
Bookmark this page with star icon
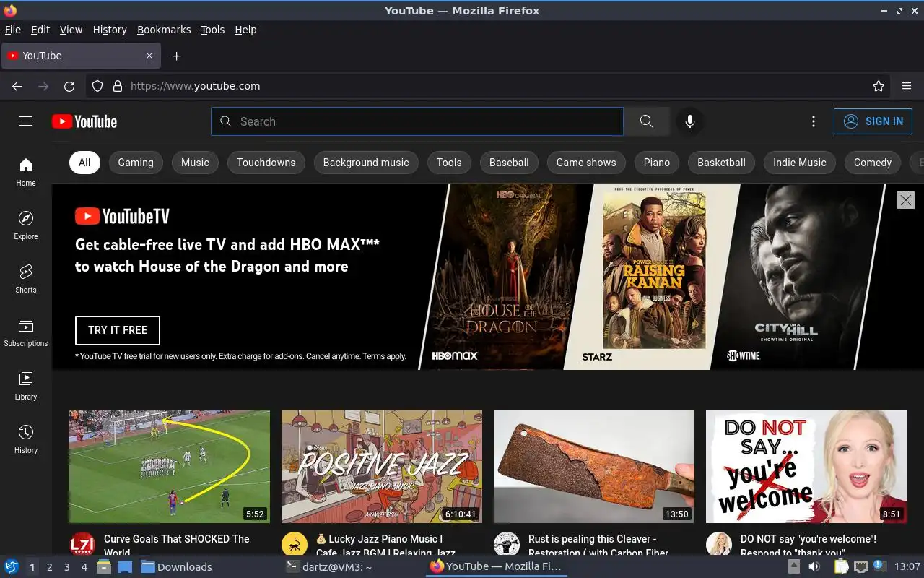coord(879,86)
